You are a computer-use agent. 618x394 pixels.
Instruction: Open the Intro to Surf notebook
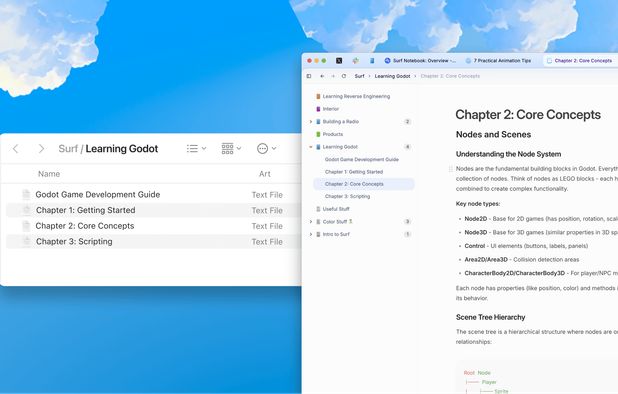point(336,234)
